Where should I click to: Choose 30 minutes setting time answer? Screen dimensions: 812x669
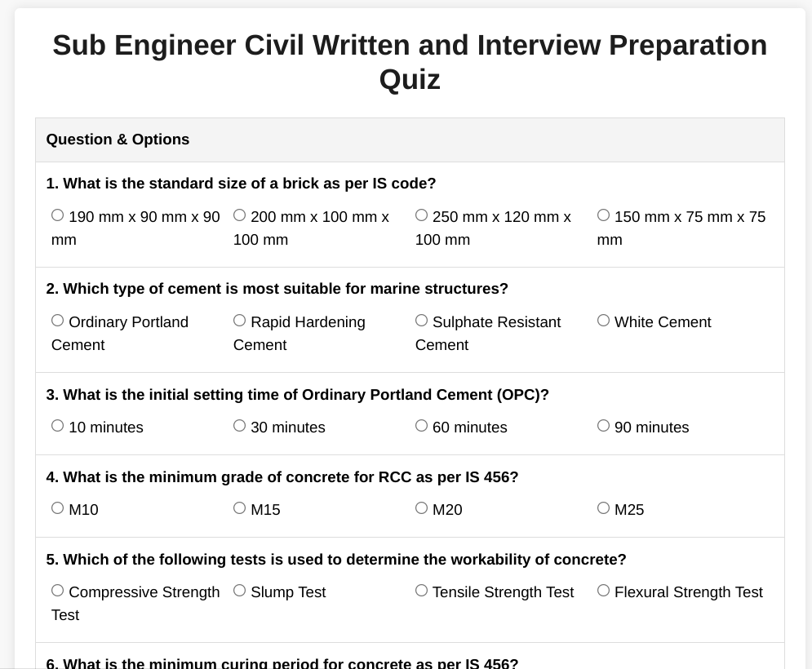239,425
